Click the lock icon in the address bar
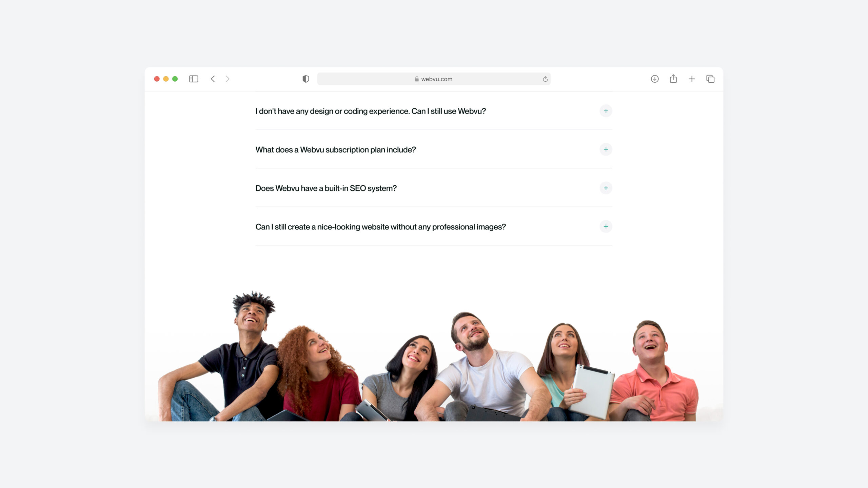The height and width of the screenshot is (488, 868). [417, 79]
